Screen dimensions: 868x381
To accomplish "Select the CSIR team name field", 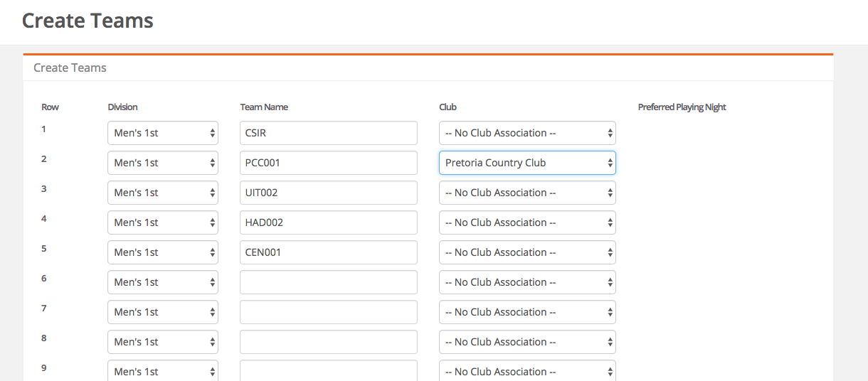I will pos(329,133).
